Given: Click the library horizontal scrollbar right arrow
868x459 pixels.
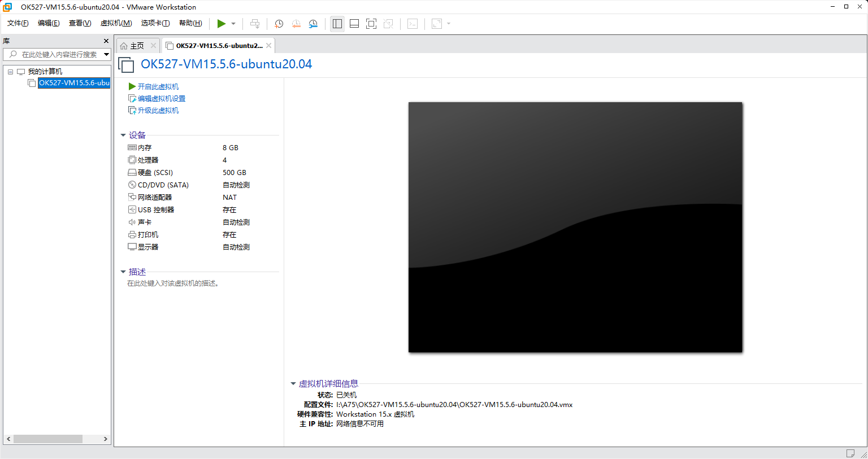Looking at the screenshot, I should [105, 439].
